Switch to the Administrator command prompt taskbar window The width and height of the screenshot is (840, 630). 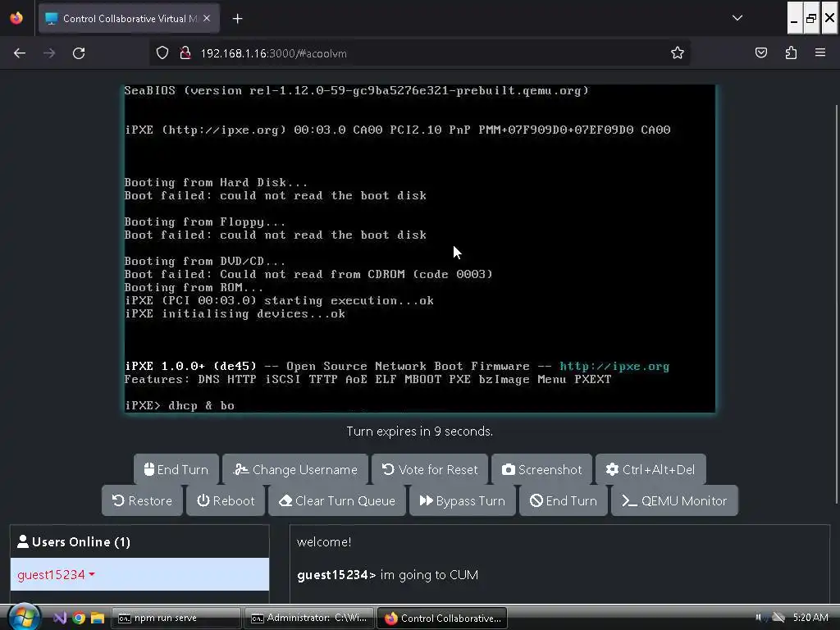(x=309, y=618)
